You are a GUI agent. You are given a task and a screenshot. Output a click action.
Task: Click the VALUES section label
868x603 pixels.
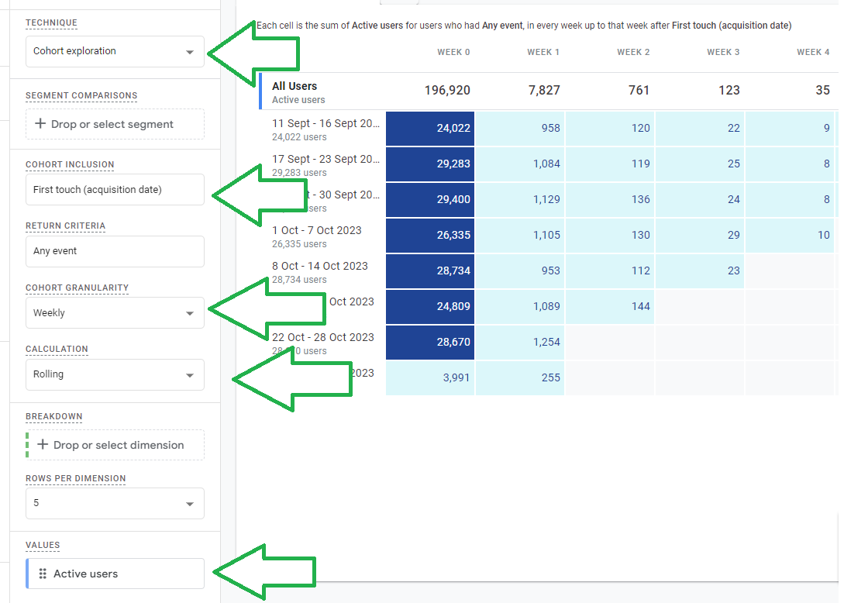[43, 546]
